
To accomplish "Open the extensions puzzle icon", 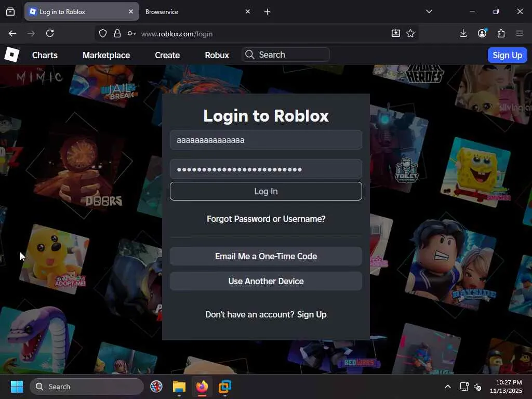I will [501, 33].
